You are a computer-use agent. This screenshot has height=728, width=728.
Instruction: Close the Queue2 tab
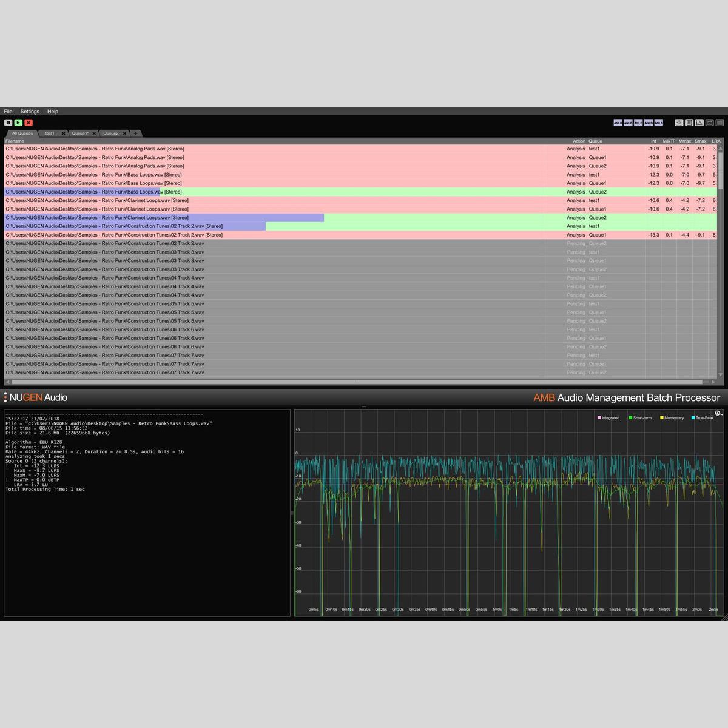coord(125,133)
